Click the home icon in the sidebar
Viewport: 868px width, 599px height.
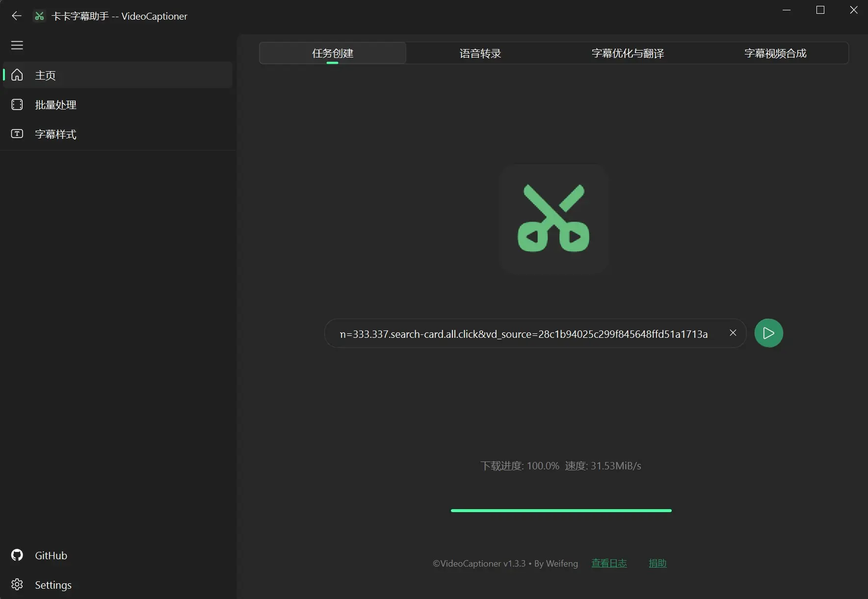17,75
